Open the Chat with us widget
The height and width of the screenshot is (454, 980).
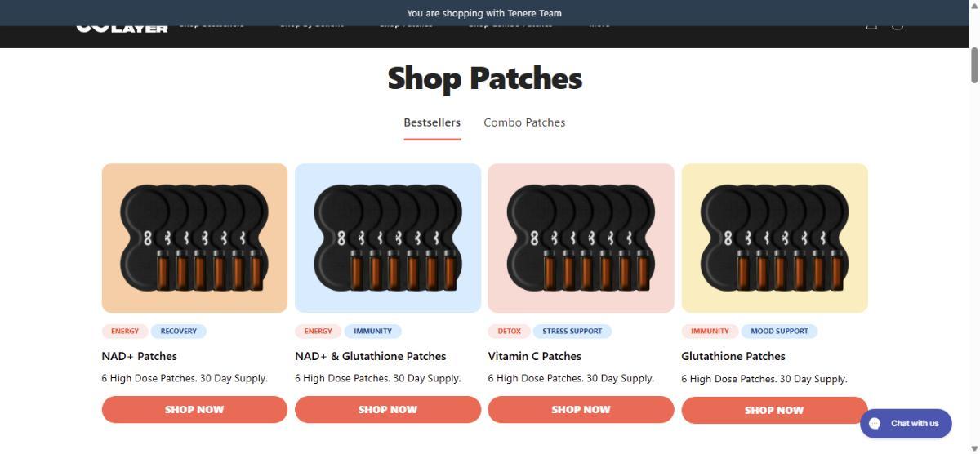coord(906,423)
